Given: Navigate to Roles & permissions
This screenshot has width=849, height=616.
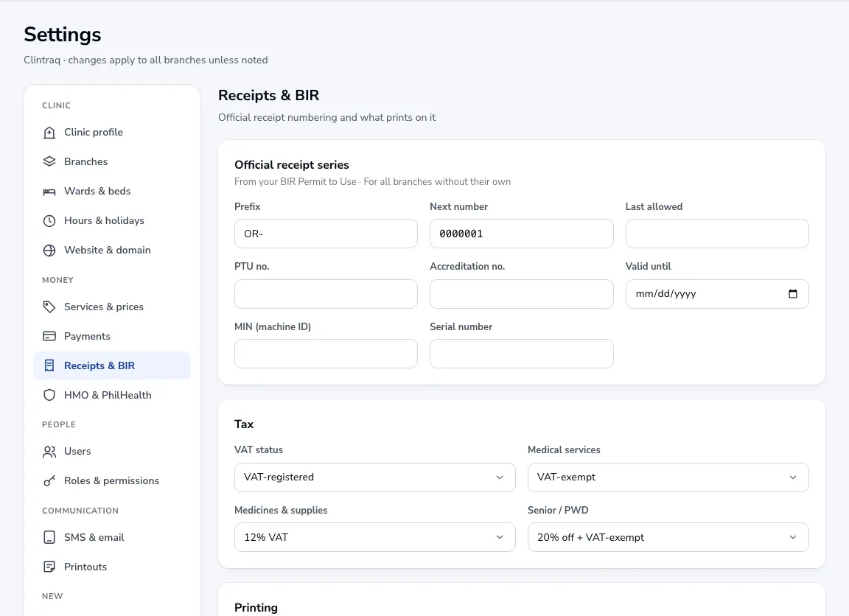Looking at the screenshot, I should (x=112, y=481).
